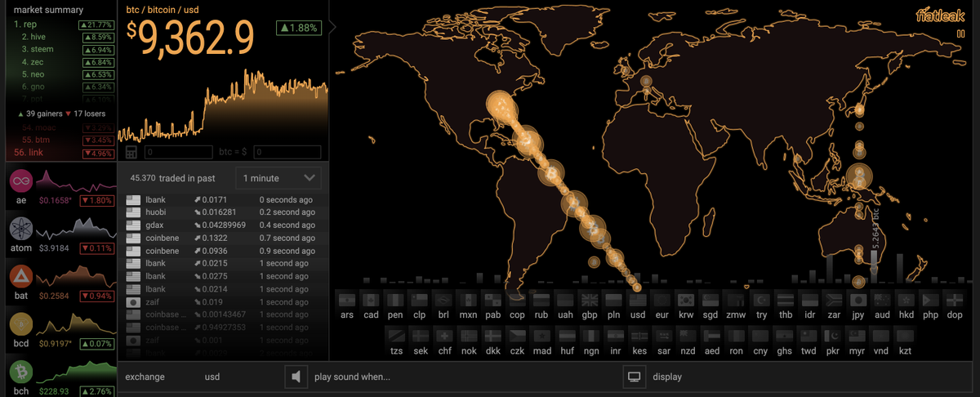980x397 pixels.
Task: Choose the cad currency flag
Action: (371, 300)
